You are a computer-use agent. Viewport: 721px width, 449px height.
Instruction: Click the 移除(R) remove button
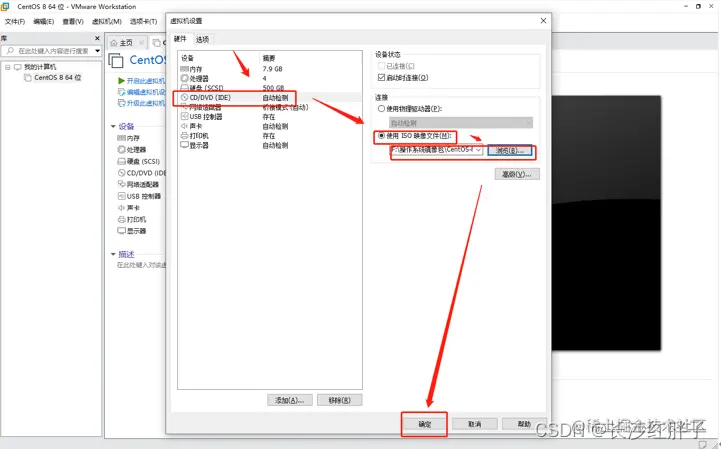point(339,400)
